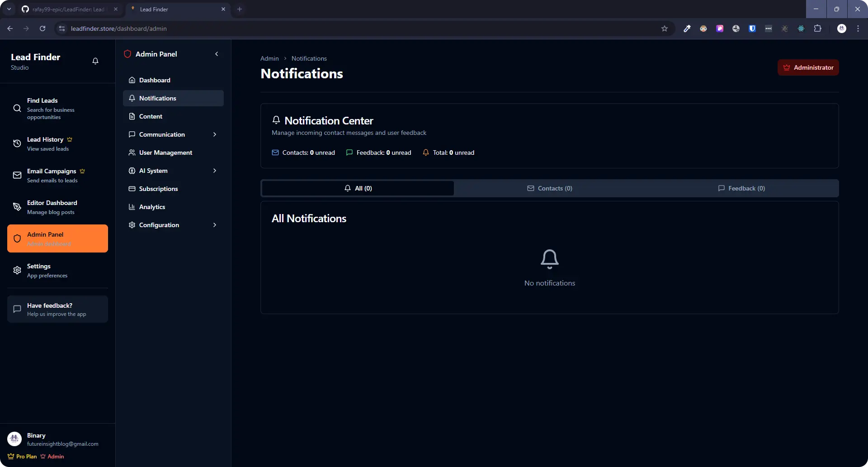This screenshot has height=467, width=868.
Task: Expand the Communication submenu chevron
Action: coord(215,134)
